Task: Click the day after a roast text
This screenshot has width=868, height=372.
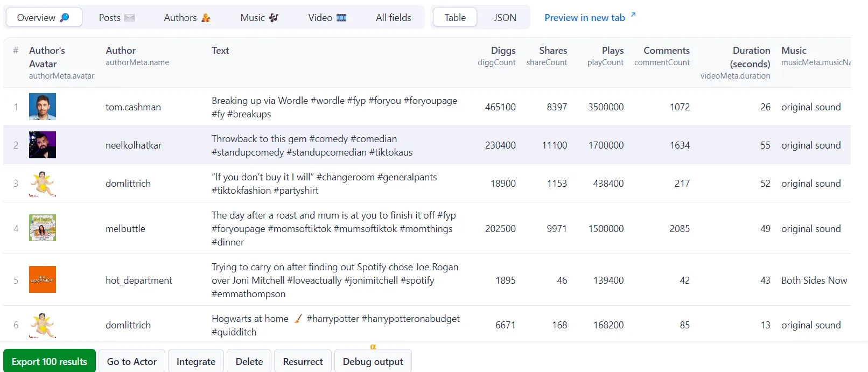Action: tap(334, 228)
